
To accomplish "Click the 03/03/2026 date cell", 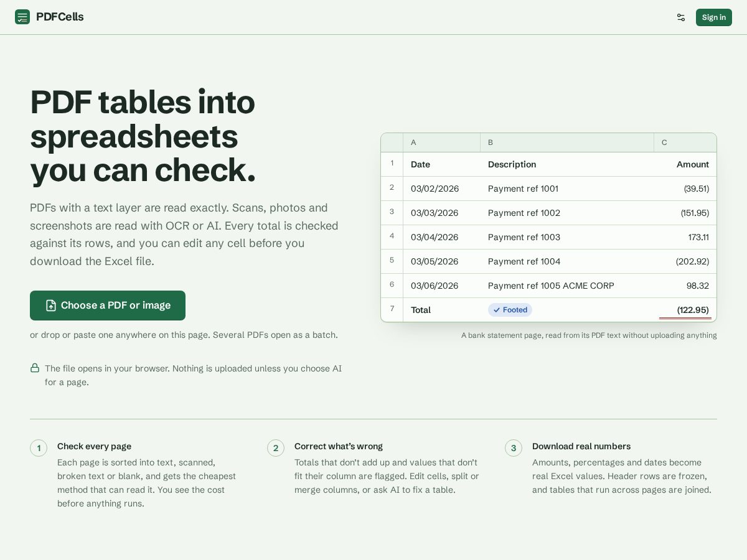I will click(442, 213).
